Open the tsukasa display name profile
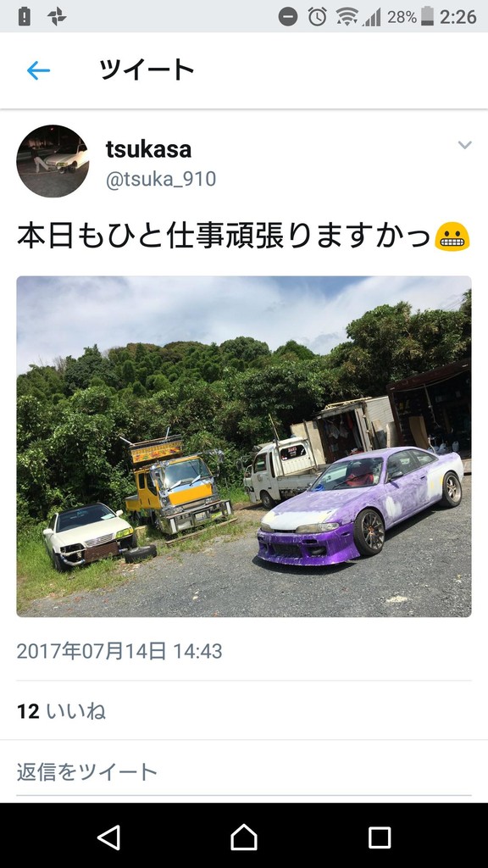Screen dimensions: 488x868 click(148, 149)
